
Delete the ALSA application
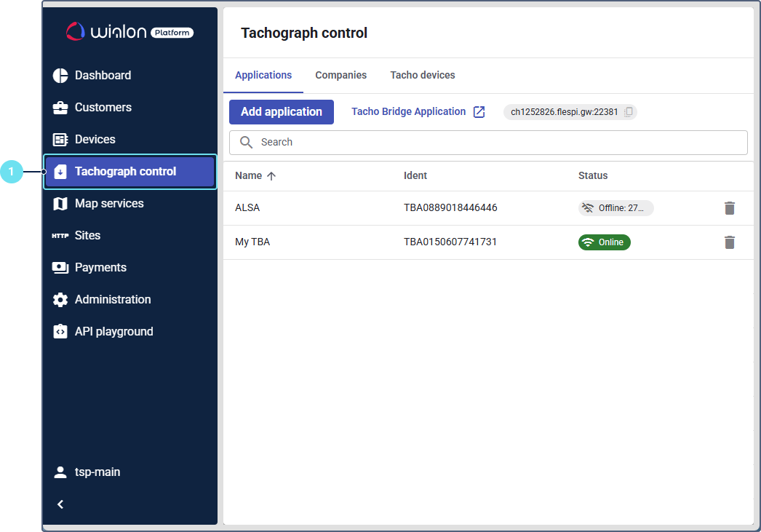tap(730, 208)
